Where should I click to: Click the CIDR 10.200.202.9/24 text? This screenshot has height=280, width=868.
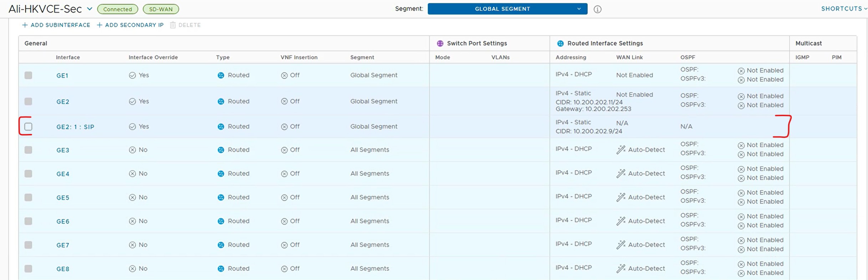tap(589, 131)
